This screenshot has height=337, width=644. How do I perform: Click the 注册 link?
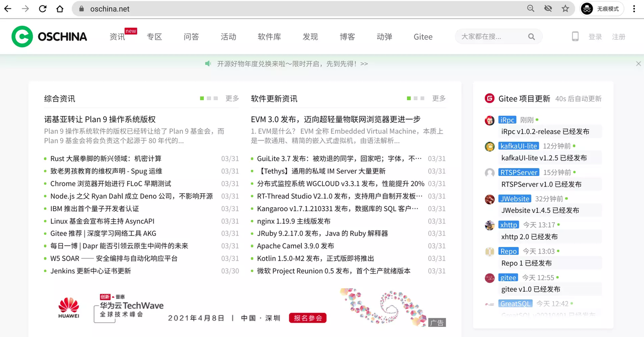click(618, 37)
